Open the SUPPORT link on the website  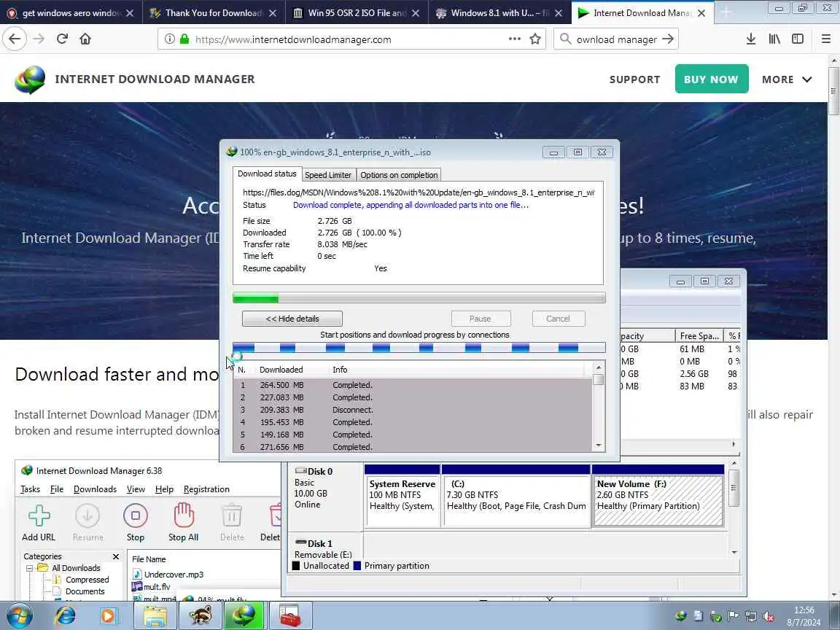[x=634, y=79]
